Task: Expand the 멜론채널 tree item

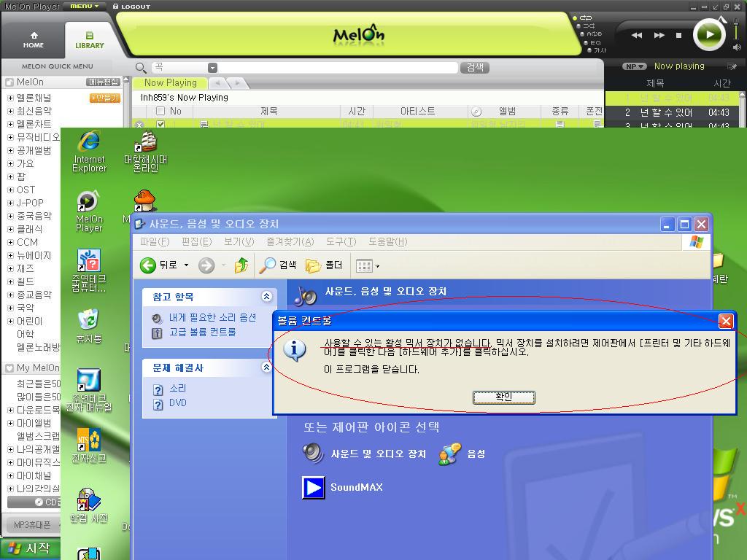Action: pyautogui.click(x=10, y=98)
